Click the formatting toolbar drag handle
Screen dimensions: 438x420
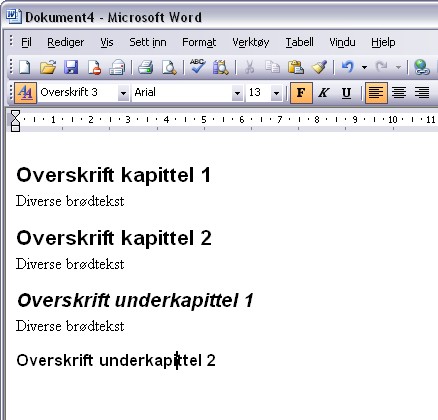tap(11, 93)
